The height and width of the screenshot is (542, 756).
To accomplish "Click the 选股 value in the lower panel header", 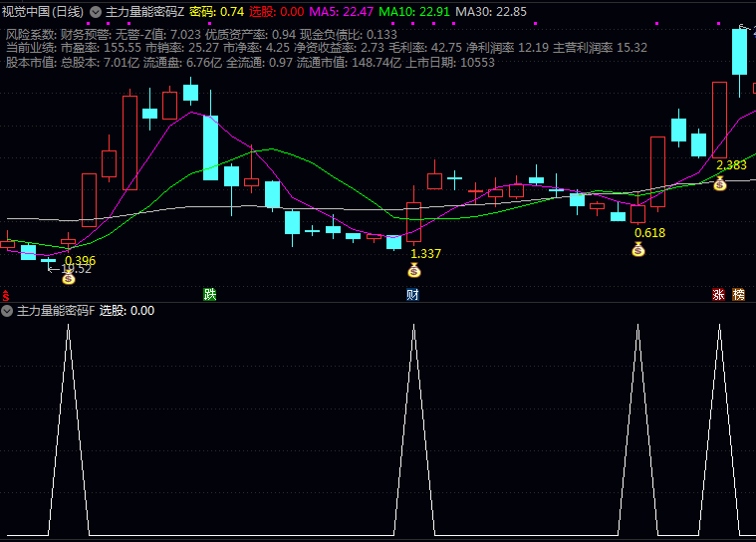I will (x=126, y=311).
